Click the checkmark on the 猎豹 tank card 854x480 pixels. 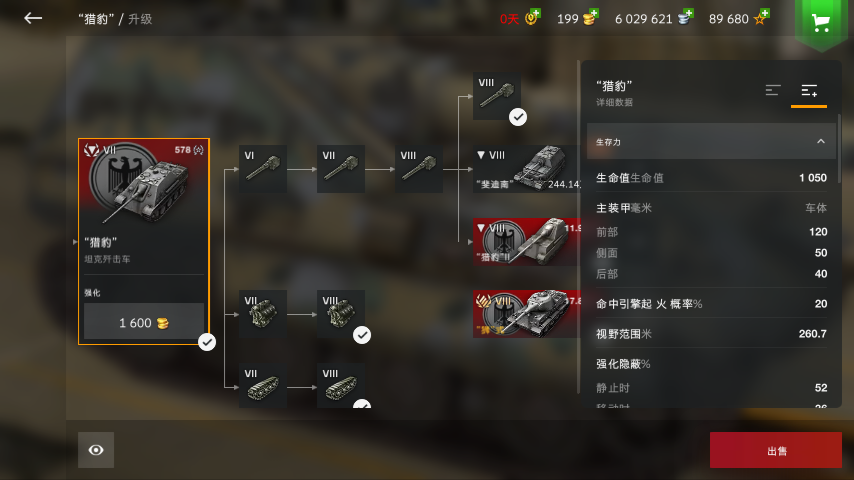point(207,342)
